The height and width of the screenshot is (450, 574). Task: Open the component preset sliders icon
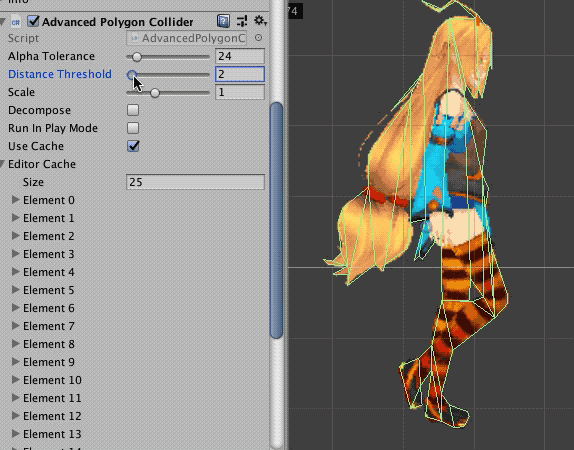coord(242,21)
